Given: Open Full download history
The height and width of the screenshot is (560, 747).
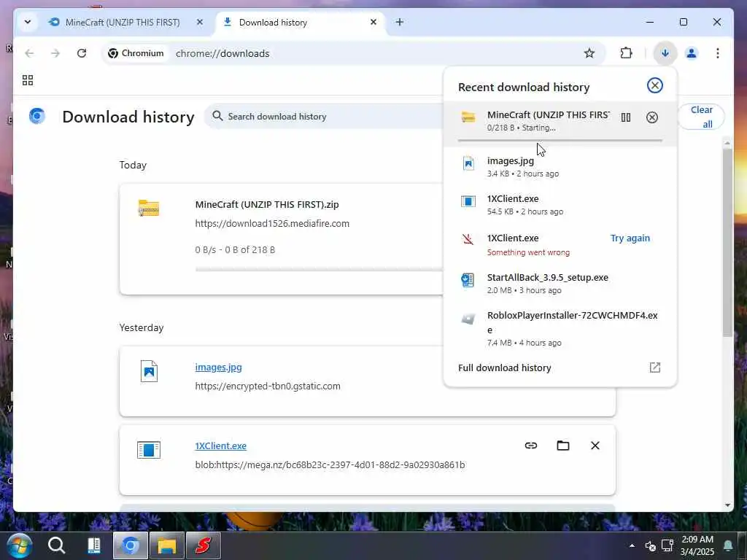Looking at the screenshot, I should coord(560,367).
